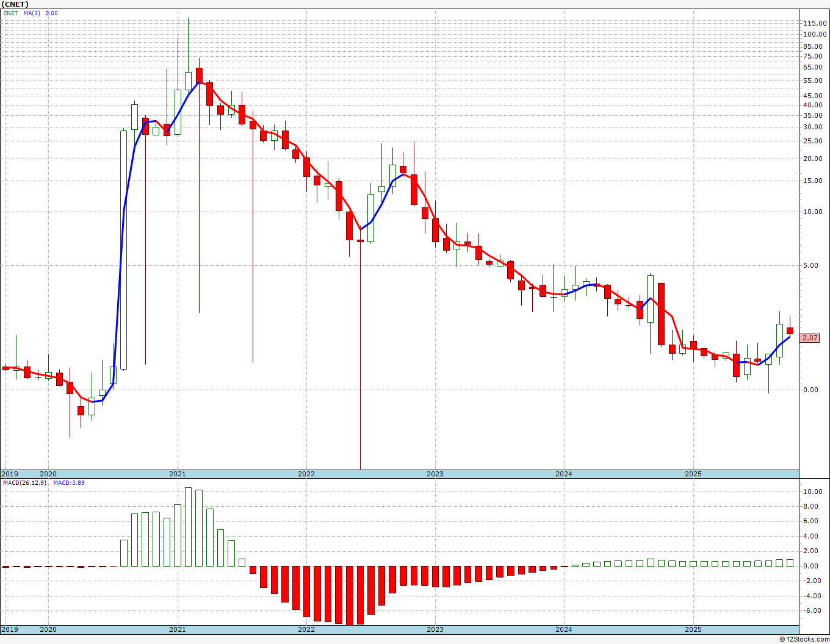830x644 pixels.
Task: Click 2022 on the price chart time axis
Action: [x=306, y=474]
